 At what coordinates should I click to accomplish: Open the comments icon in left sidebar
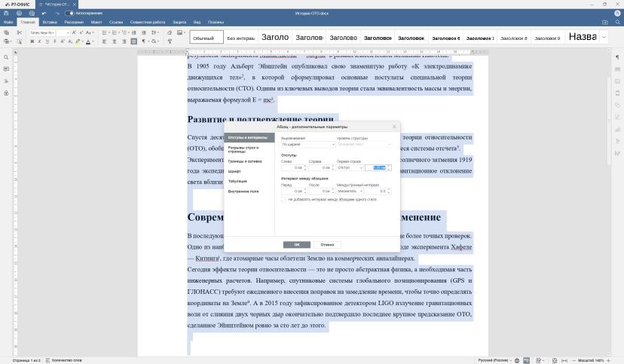pyautogui.click(x=6, y=69)
